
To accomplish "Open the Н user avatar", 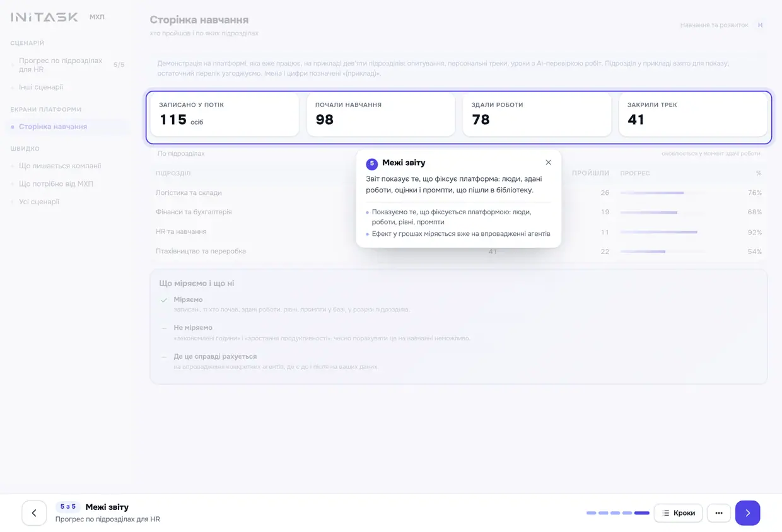I will [x=760, y=25].
